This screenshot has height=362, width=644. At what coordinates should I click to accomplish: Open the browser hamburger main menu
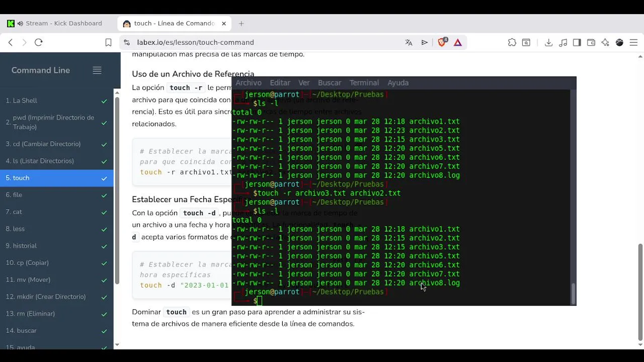click(633, 43)
